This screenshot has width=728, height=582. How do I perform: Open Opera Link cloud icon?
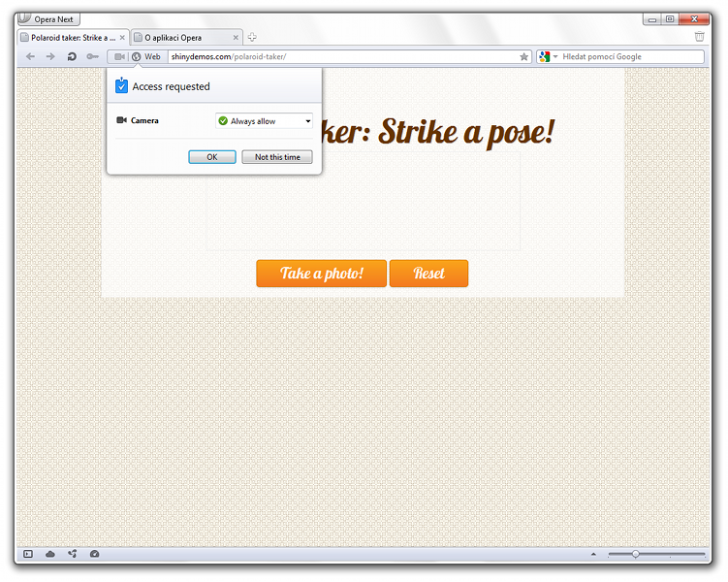50,554
